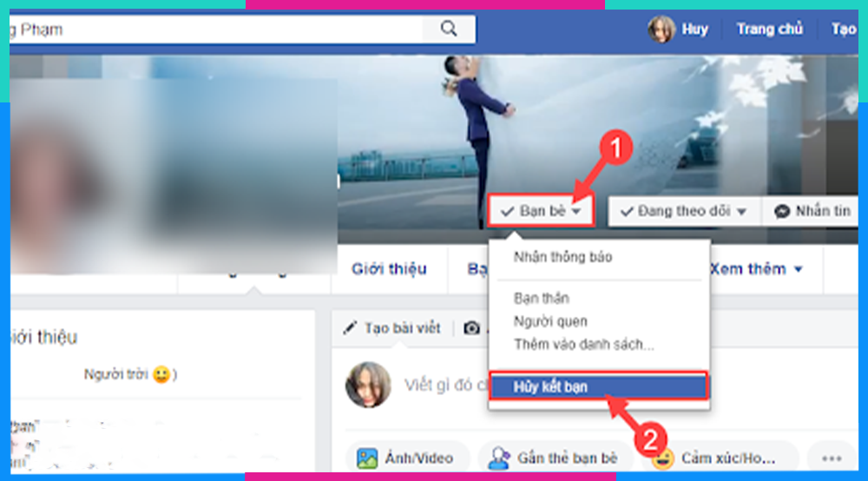The height and width of the screenshot is (481, 868).
Task: Click the blurred profile picture
Action: pyautogui.click(x=174, y=176)
